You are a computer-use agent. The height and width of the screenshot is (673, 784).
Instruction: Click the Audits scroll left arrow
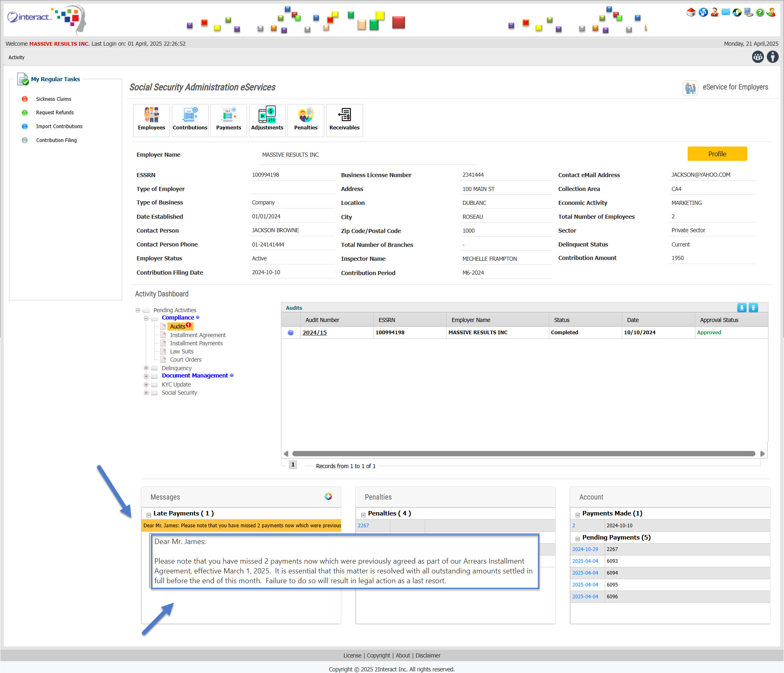(x=286, y=454)
